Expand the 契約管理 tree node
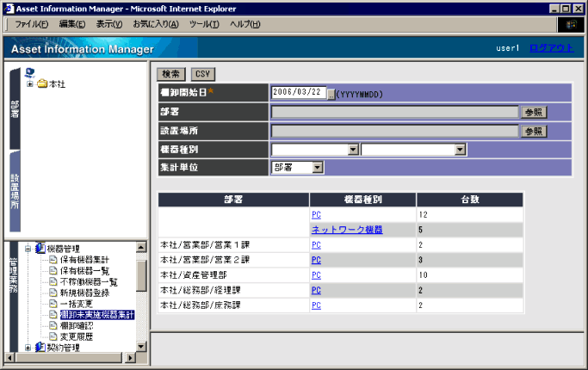Image resolution: width=588 pixels, height=370 pixels. (28, 348)
